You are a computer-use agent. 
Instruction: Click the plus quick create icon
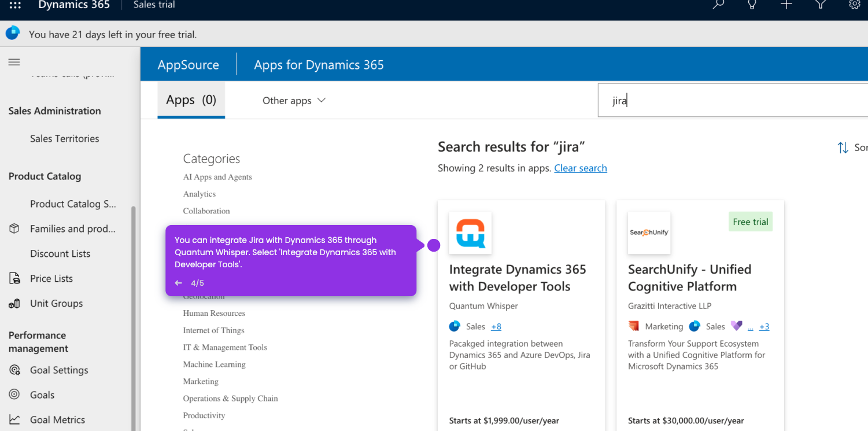[786, 5]
